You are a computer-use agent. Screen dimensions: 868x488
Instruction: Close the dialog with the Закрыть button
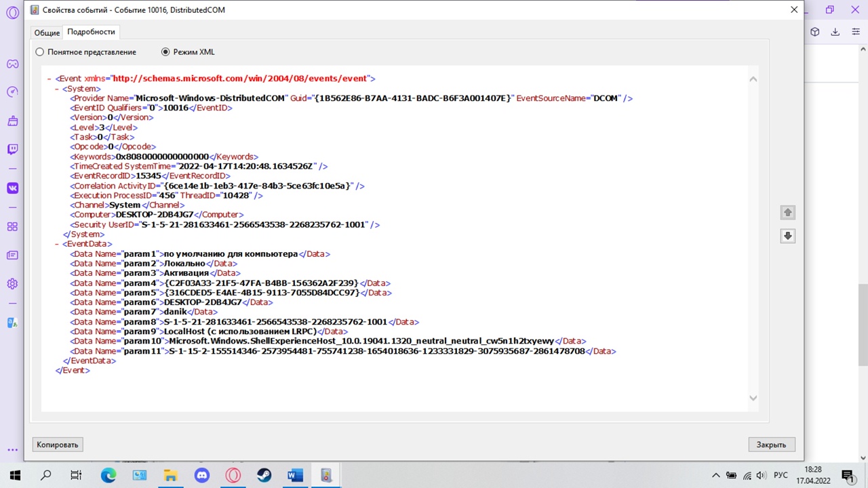click(770, 444)
